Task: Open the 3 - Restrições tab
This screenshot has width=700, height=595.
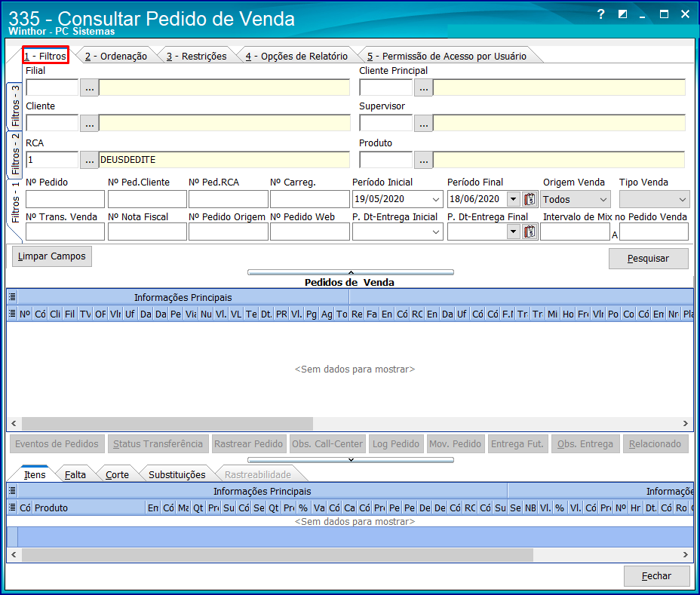Action: (196, 56)
